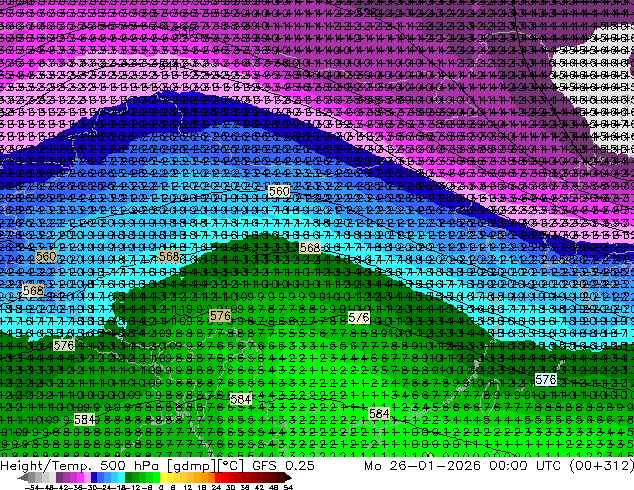Pick the magenta legend swatch

coord(80,477)
